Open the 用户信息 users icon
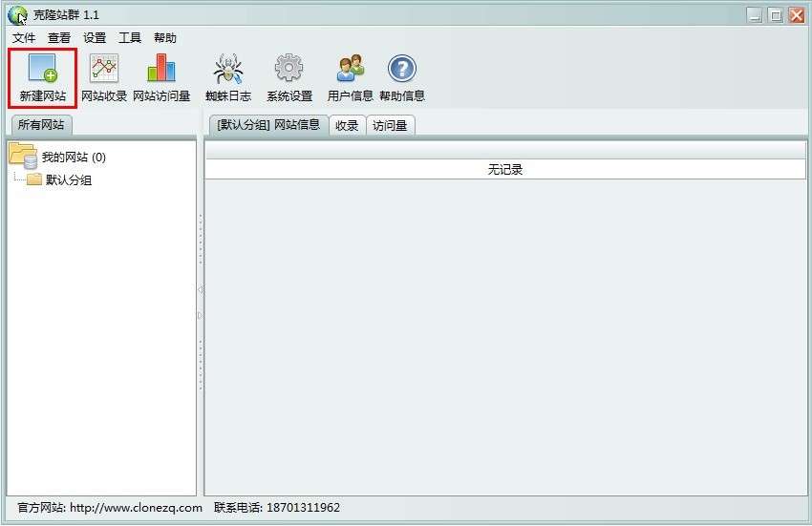This screenshot has width=812, height=526. [350, 68]
